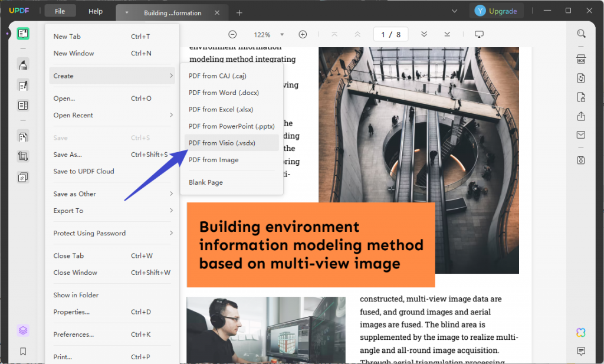
Task: Launch the UPDF AI assistant
Action: tap(582, 332)
